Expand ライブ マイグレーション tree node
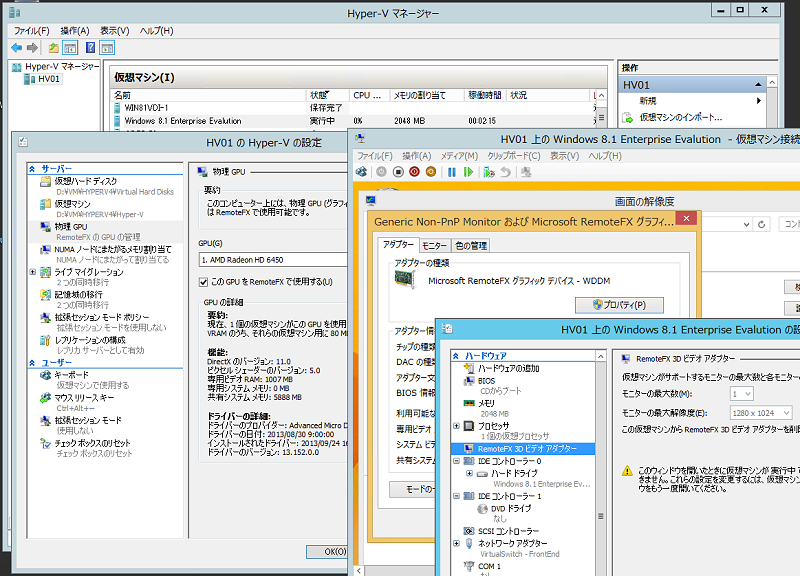Viewport: 800px width, 576px height. click(33, 272)
